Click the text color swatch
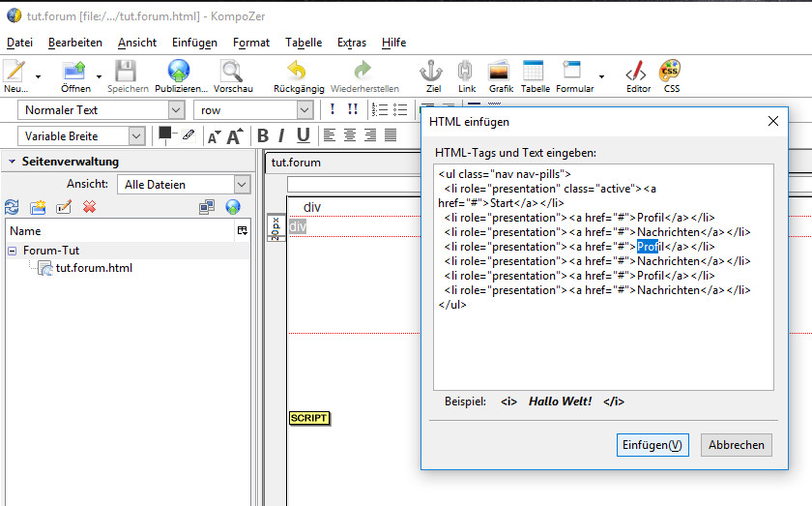Image resolution: width=812 pixels, height=506 pixels. coord(164,133)
